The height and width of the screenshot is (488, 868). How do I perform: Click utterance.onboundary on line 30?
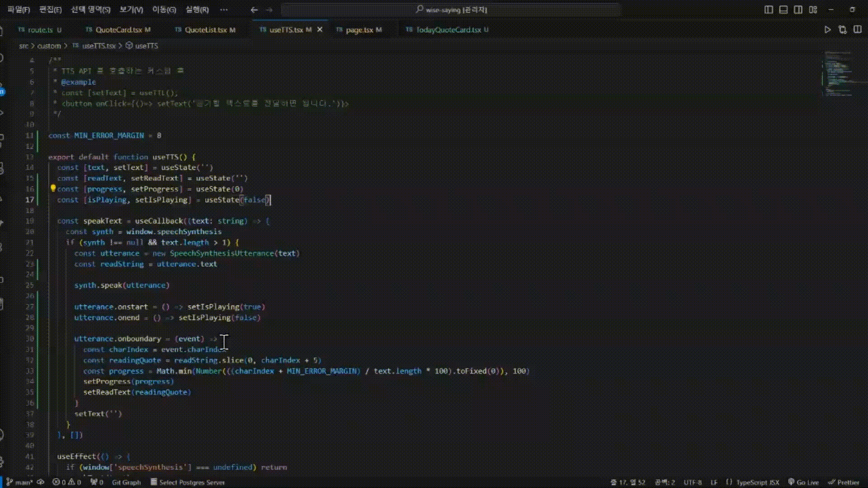pyautogui.click(x=118, y=338)
